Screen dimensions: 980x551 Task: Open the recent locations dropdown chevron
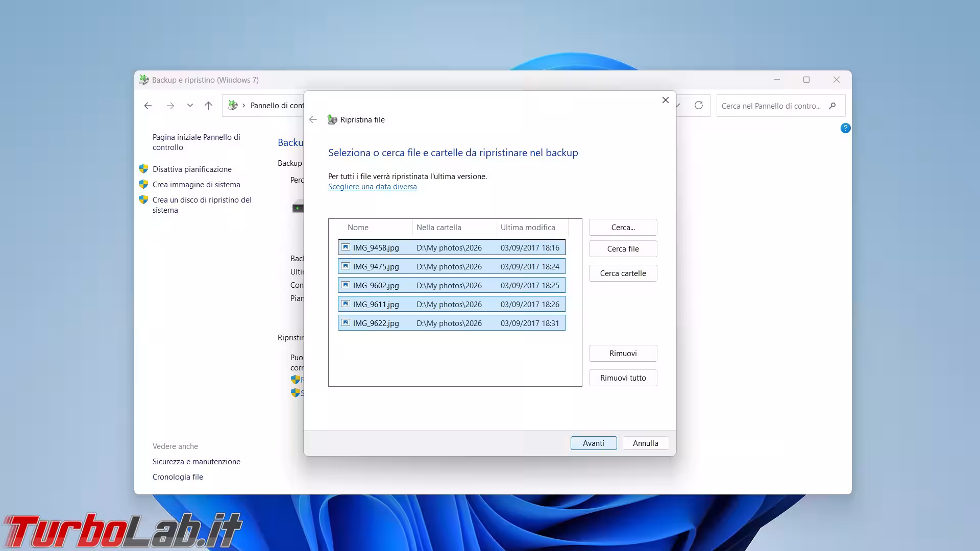point(190,106)
